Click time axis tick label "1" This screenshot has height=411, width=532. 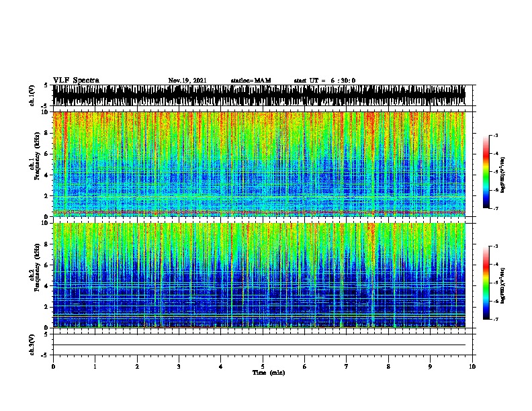(x=95, y=367)
